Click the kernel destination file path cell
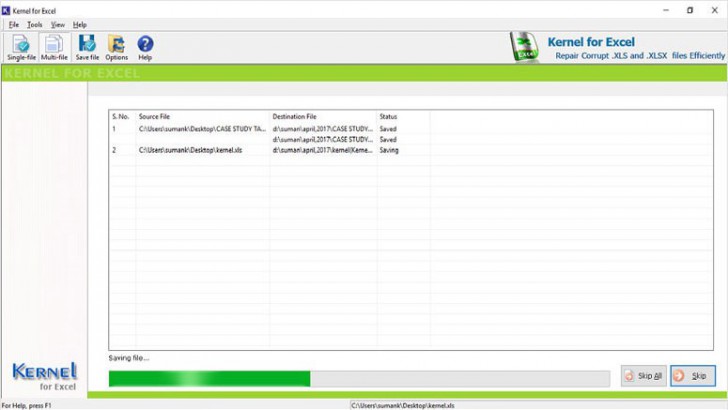The height and width of the screenshot is (410, 728). tap(322, 150)
